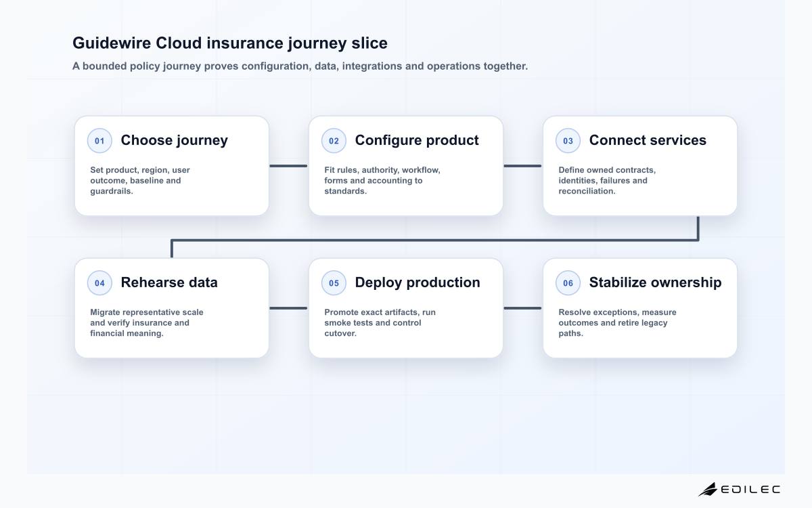Select the 'Deploy production' card heading
This screenshot has width=812, height=508.
(x=418, y=282)
